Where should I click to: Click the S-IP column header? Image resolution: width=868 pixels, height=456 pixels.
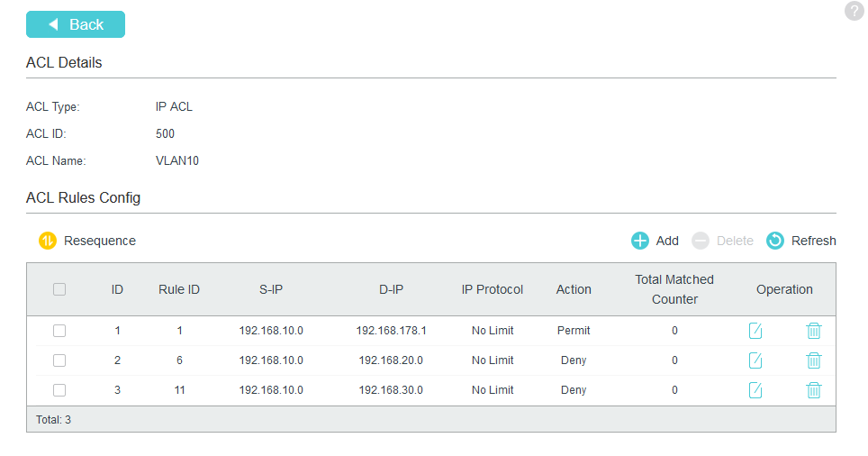[x=271, y=289]
